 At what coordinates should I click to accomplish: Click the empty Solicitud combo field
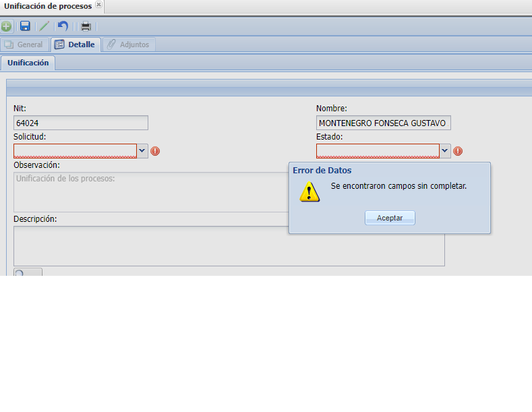[x=75, y=151]
